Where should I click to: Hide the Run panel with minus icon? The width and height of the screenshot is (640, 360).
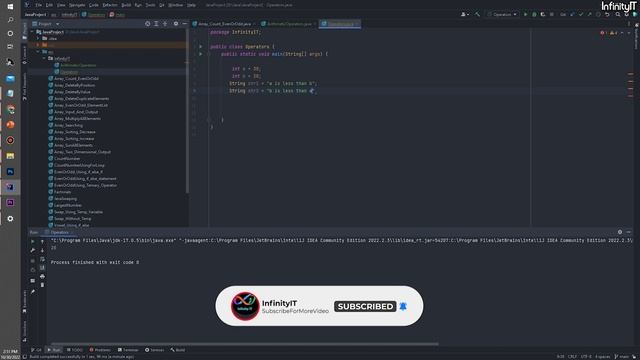[629, 232]
